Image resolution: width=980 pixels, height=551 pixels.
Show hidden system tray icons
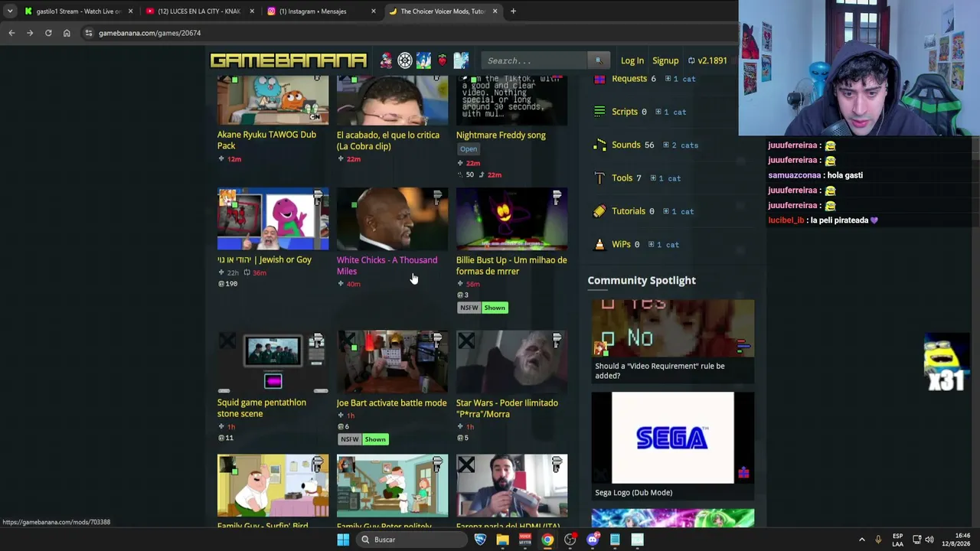click(x=861, y=540)
